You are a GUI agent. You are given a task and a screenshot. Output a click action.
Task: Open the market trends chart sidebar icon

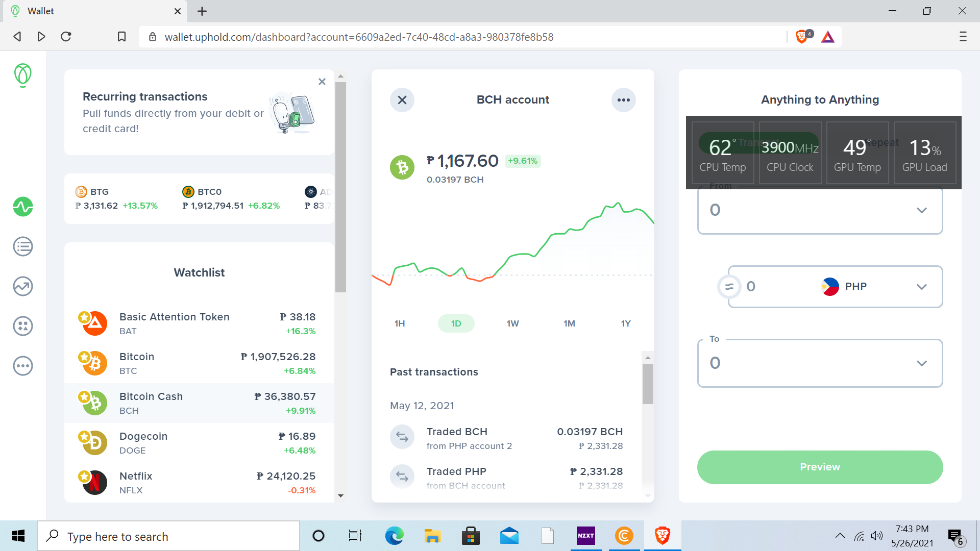coord(23,286)
